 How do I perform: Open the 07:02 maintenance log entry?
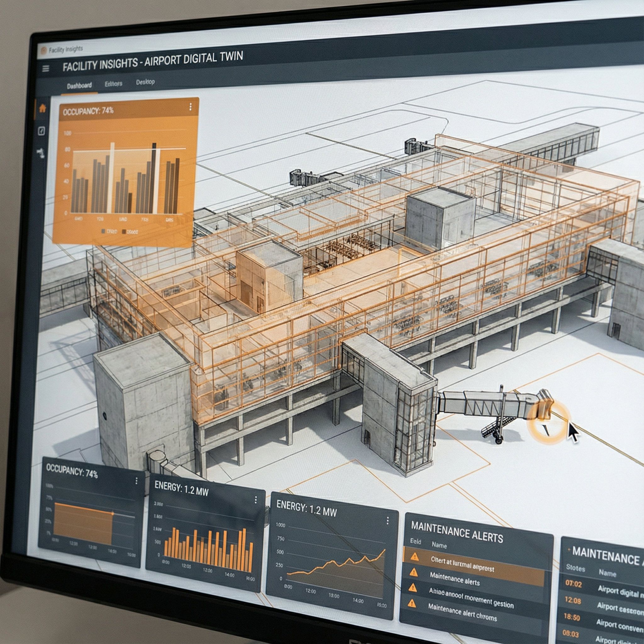coord(573,584)
